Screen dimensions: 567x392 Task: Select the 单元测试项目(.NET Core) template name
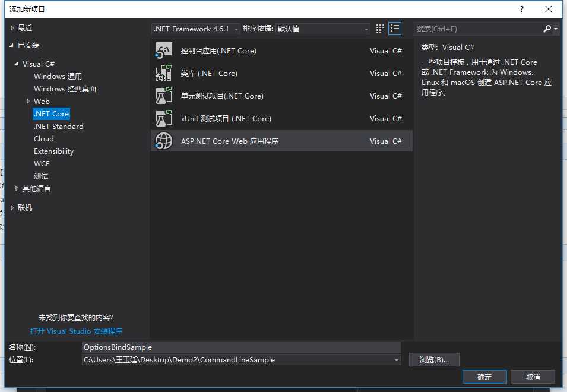pyautogui.click(x=222, y=96)
